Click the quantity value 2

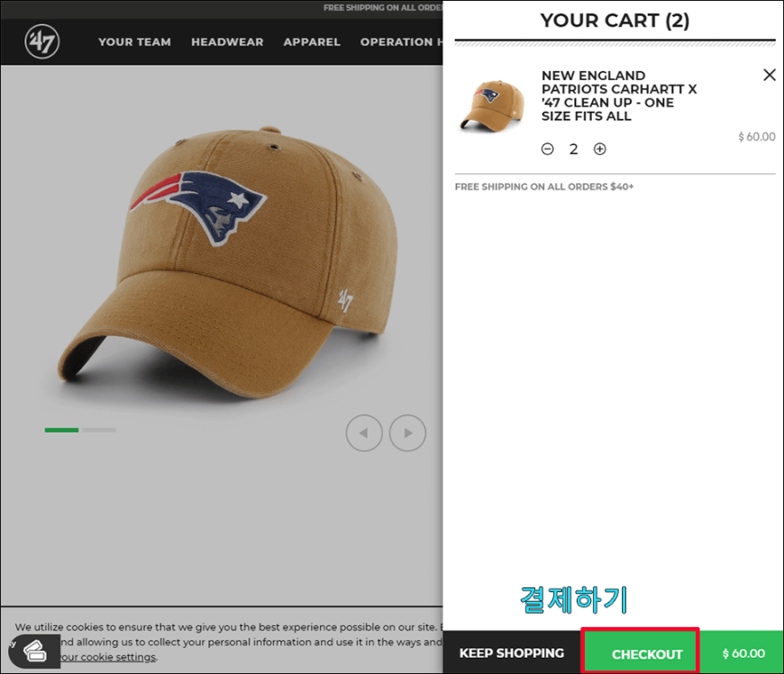573,149
